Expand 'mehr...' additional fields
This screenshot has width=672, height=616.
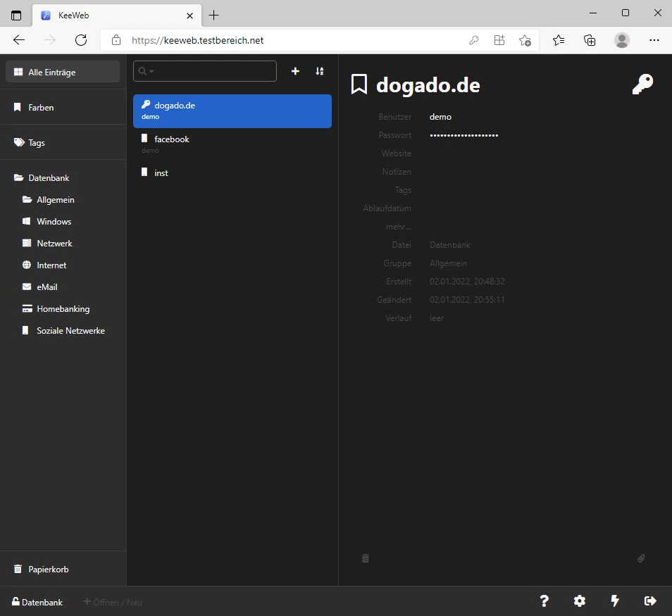398,227
